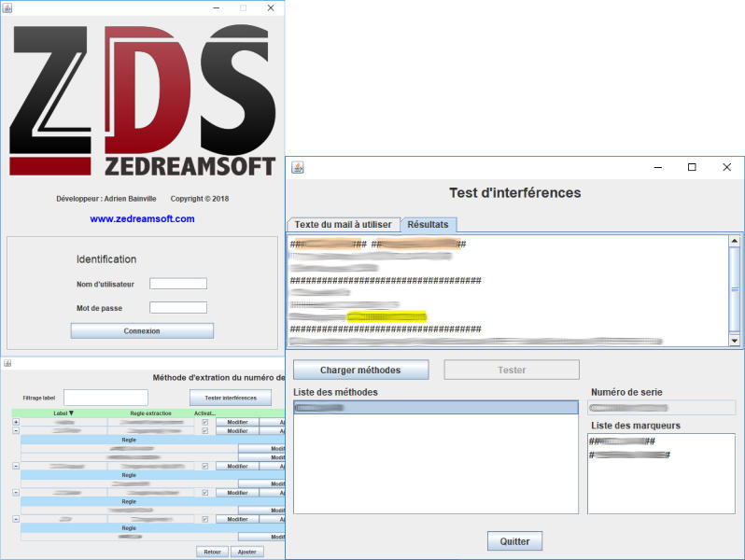
Task: Click Modifier on the fifth method row
Action: click(x=237, y=519)
